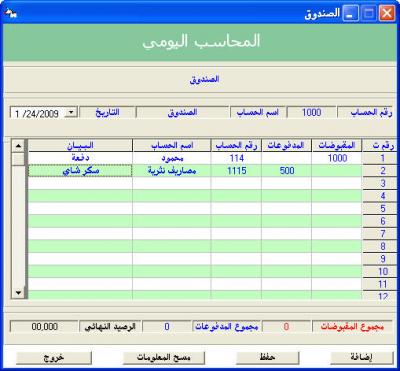The width and height of the screenshot is (400, 371).
Task: Click the مجموع المدفوعات label
Action: tap(226, 327)
